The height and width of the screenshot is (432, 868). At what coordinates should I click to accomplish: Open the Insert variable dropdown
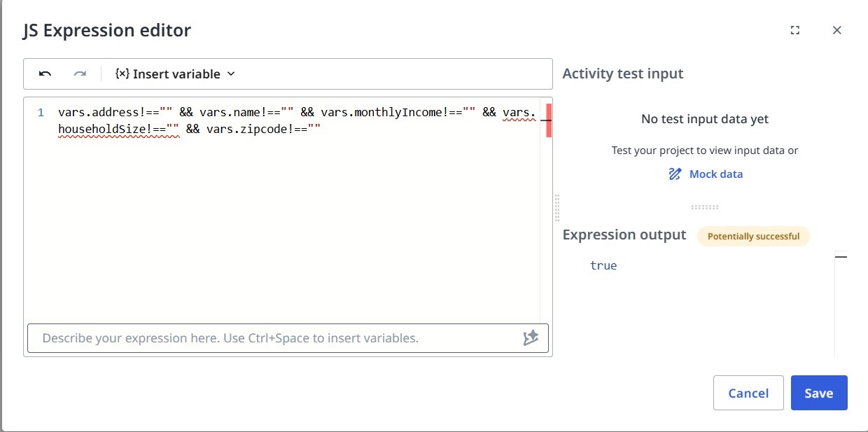point(175,74)
